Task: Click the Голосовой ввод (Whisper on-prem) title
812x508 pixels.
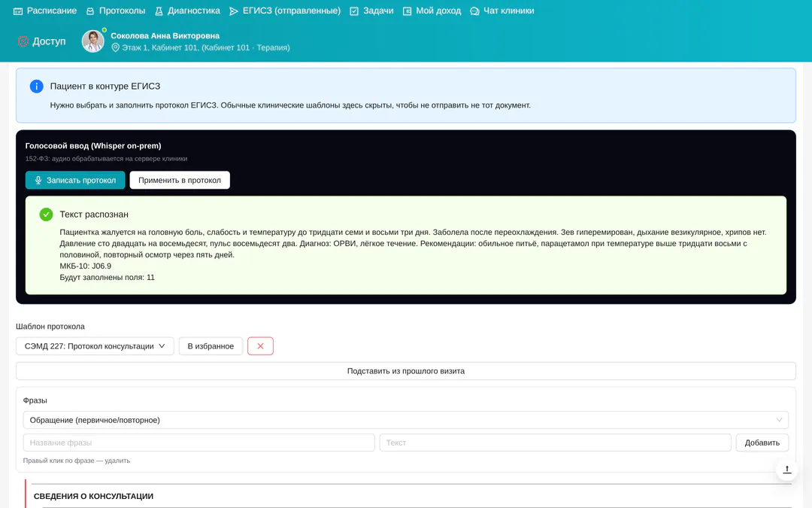Action: tap(93, 146)
